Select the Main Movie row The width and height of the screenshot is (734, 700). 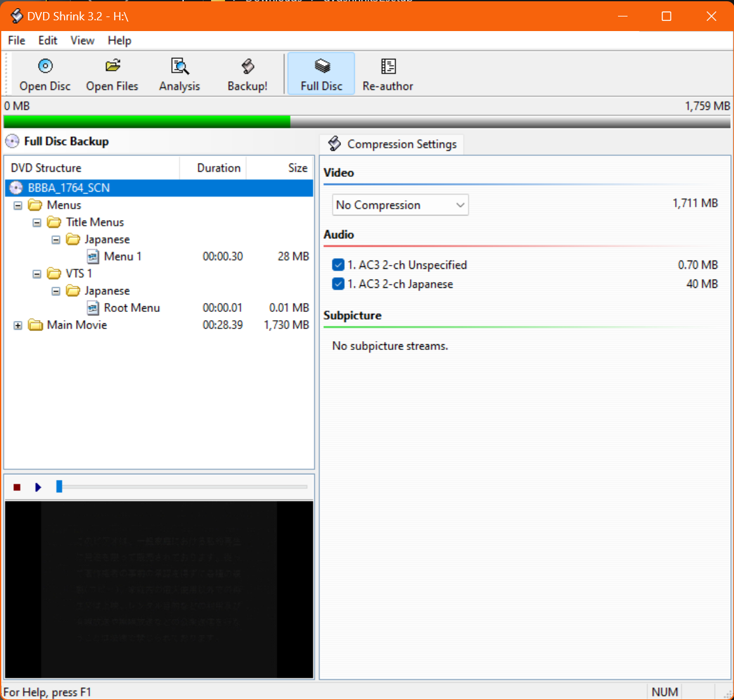[159, 325]
